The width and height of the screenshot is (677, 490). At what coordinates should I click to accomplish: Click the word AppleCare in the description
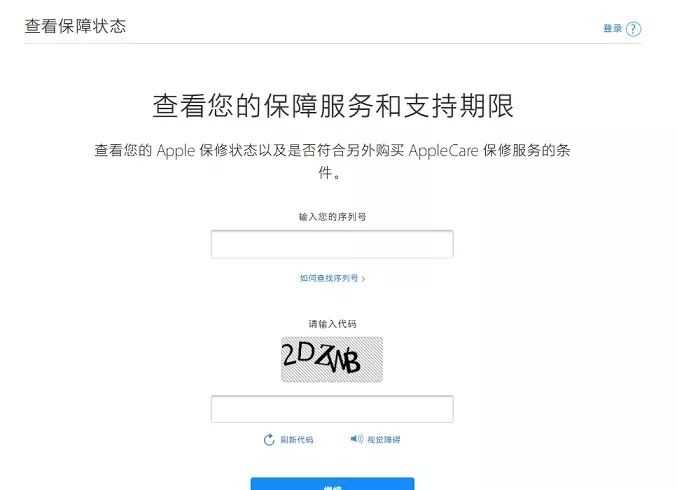click(443, 150)
